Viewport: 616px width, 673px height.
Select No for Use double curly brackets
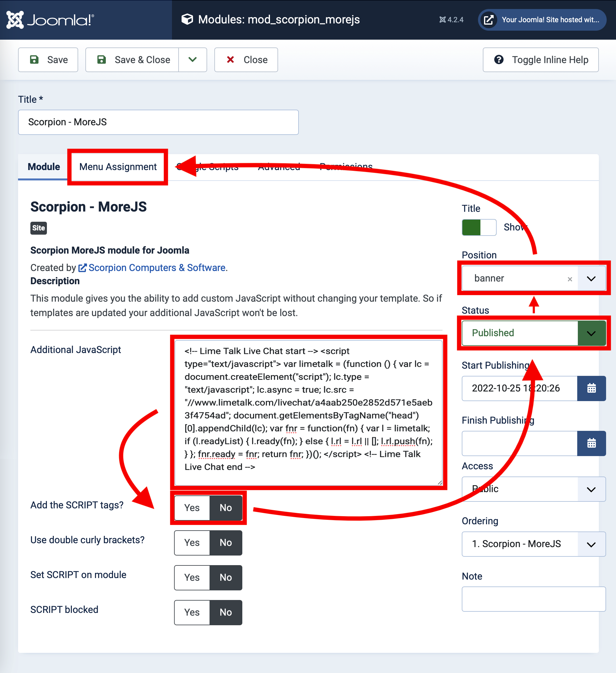[x=226, y=543]
